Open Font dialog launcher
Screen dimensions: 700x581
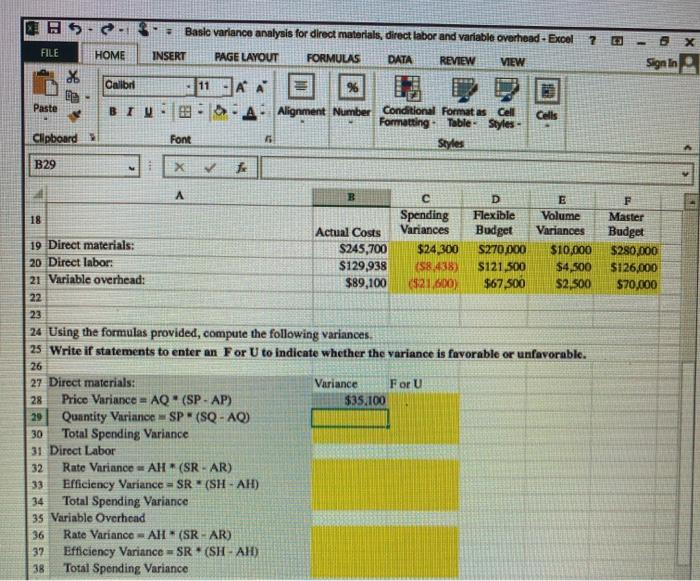coord(268,140)
